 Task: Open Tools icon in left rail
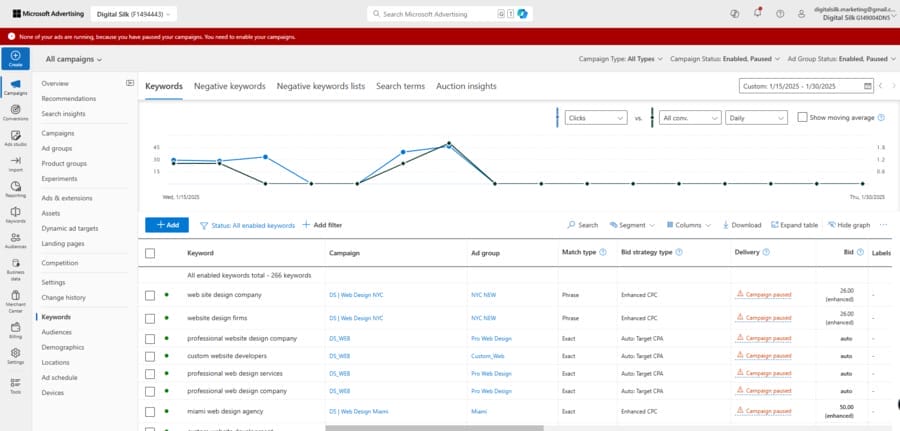tap(15, 385)
